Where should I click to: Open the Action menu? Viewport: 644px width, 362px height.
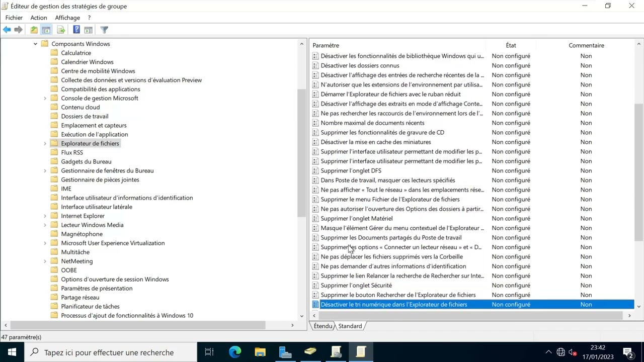click(x=39, y=18)
